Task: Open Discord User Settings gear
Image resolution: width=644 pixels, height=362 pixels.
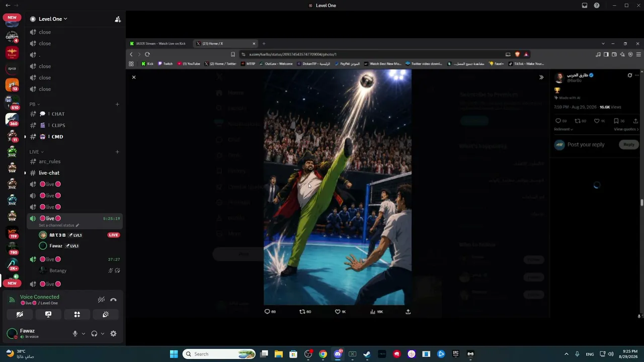Action: coord(113,333)
